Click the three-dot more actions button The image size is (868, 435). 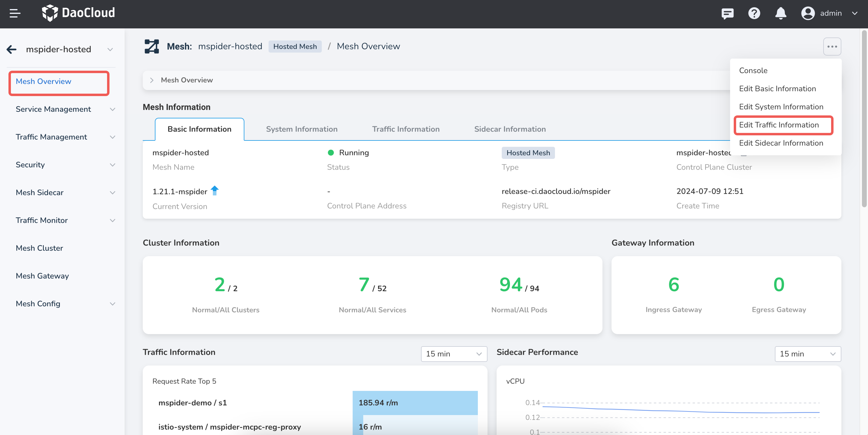pyautogui.click(x=832, y=47)
